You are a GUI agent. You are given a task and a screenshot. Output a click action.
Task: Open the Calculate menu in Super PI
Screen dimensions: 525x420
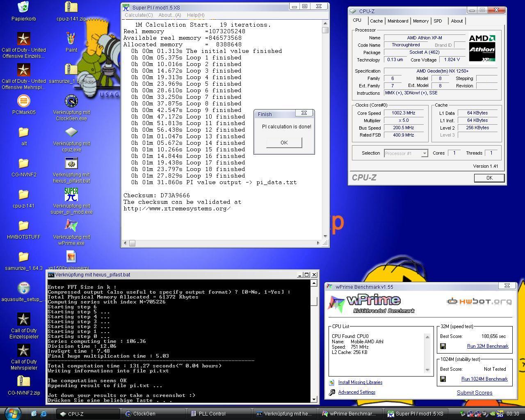click(139, 15)
